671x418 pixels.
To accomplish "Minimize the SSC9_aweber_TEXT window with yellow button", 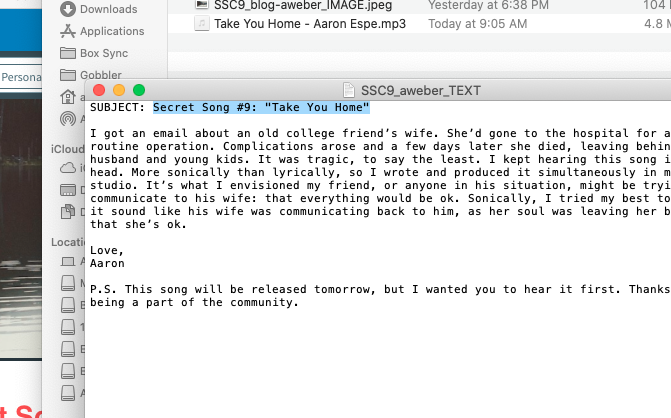I will point(119,90).
